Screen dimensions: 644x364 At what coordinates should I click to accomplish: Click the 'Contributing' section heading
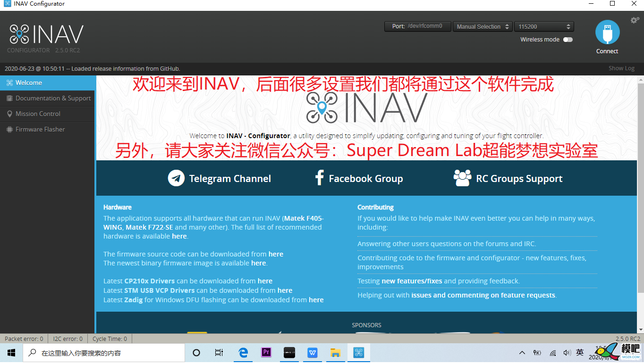click(x=375, y=207)
